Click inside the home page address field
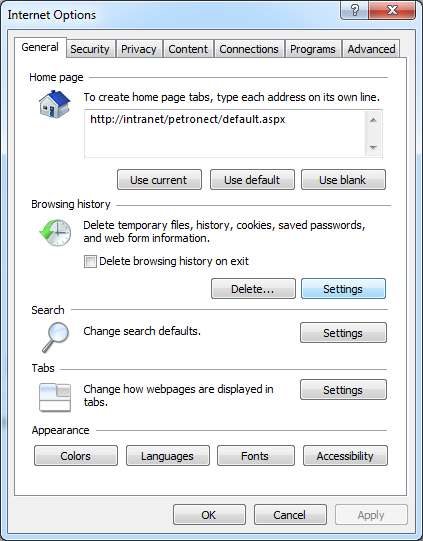The image size is (423, 541). point(225,134)
